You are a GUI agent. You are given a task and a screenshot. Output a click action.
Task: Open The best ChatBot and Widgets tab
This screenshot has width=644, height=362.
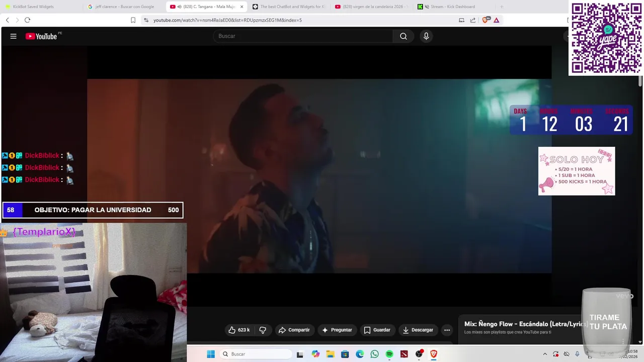click(289, 7)
